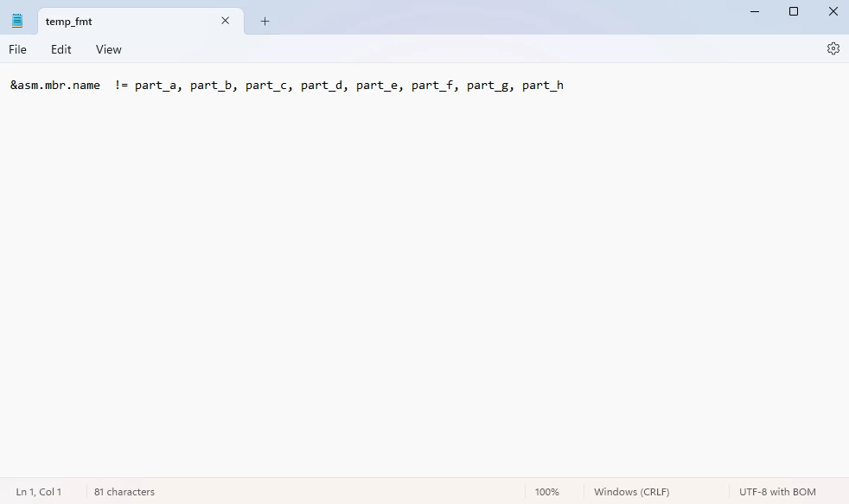Click the 81 characters counter
The height and width of the screenshot is (504, 849).
click(x=124, y=491)
